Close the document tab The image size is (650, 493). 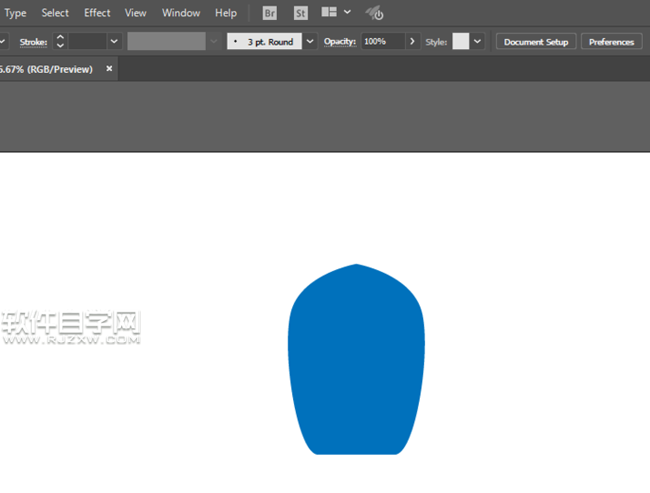point(110,69)
